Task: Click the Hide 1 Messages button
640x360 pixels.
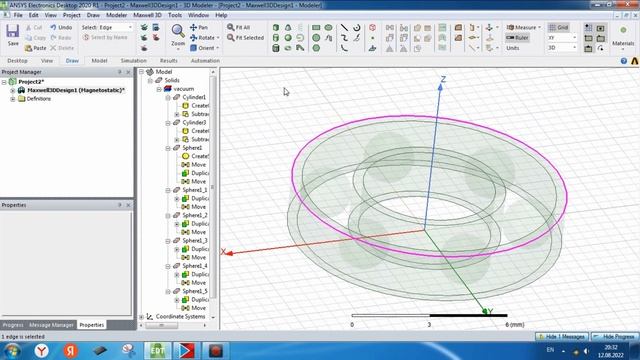Action: (562, 337)
